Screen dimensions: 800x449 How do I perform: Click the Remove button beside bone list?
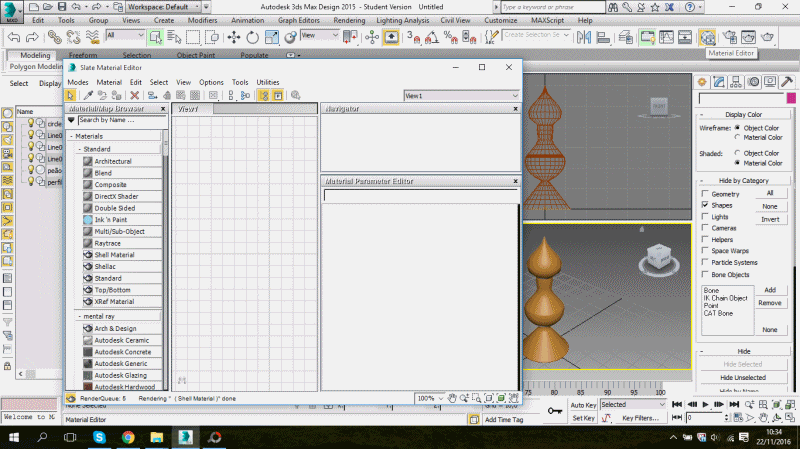[x=770, y=303]
